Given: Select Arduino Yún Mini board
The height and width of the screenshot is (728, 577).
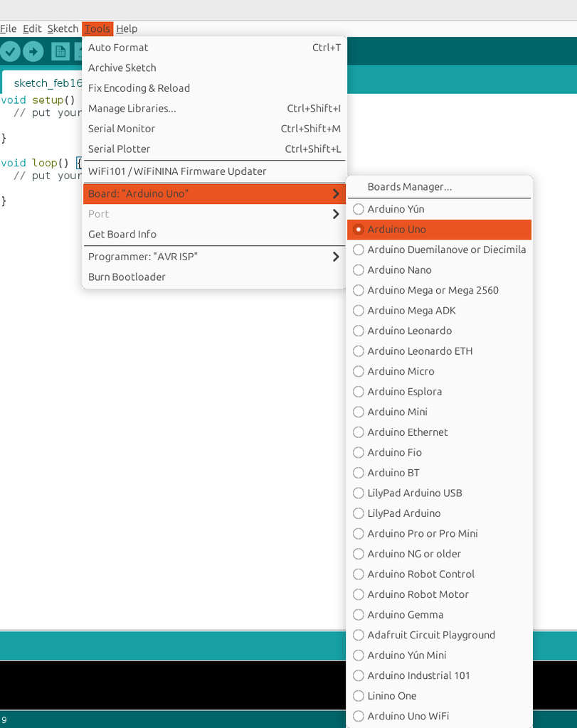Looking at the screenshot, I should tap(439, 655).
